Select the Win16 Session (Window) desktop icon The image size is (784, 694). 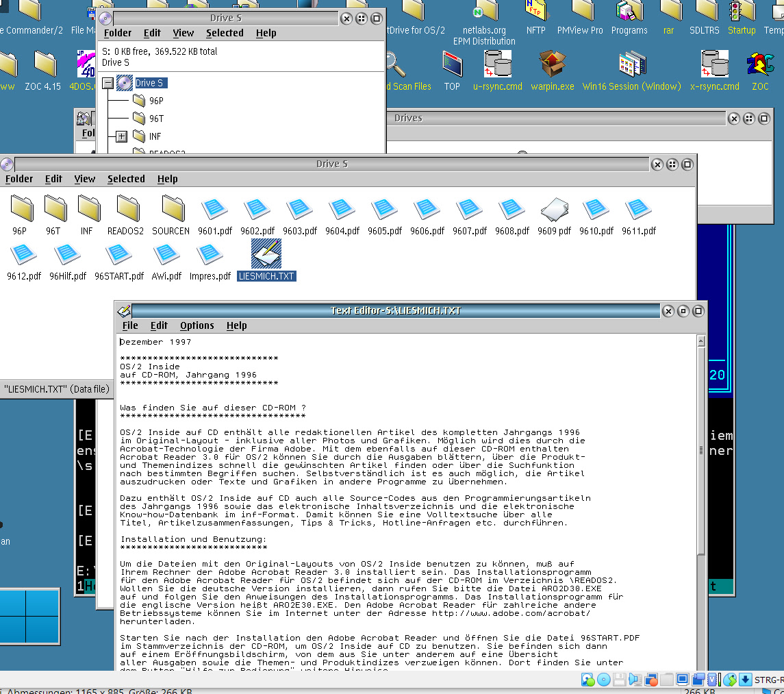632,64
